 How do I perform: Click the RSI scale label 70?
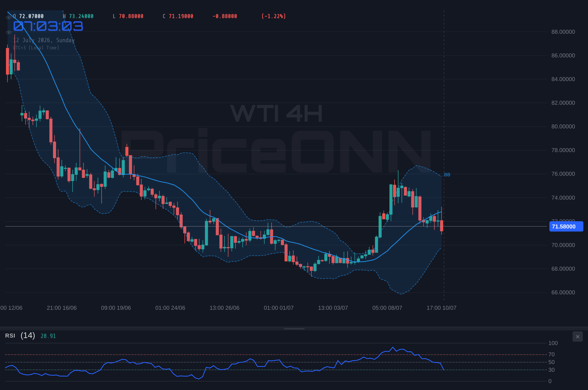tap(551, 354)
